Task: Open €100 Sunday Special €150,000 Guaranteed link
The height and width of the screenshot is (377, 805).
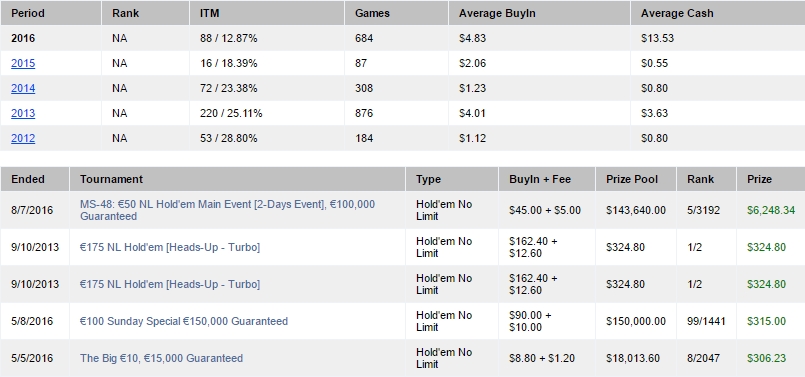Action: pyautogui.click(x=184, y=321)
